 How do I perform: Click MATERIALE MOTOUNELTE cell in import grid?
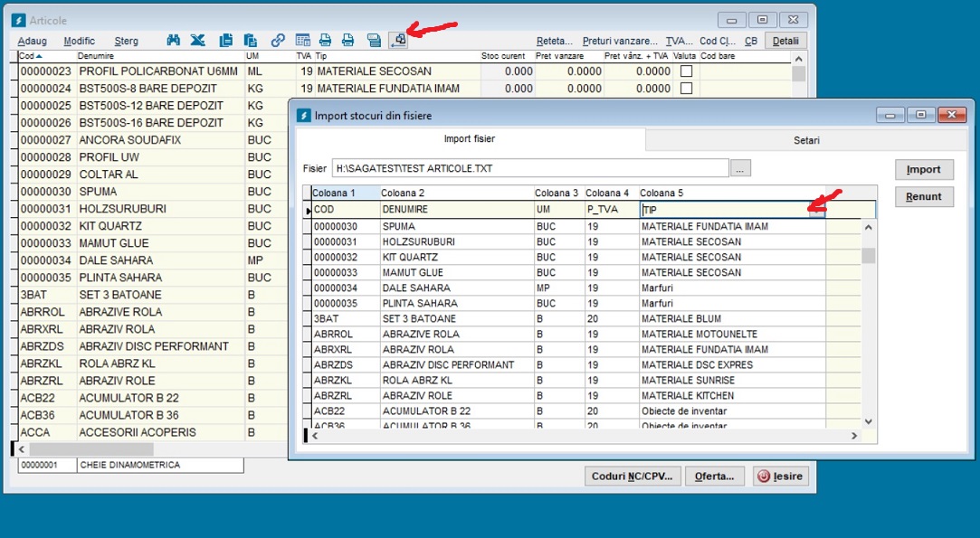pyautogui.click(x=732, y=335)
